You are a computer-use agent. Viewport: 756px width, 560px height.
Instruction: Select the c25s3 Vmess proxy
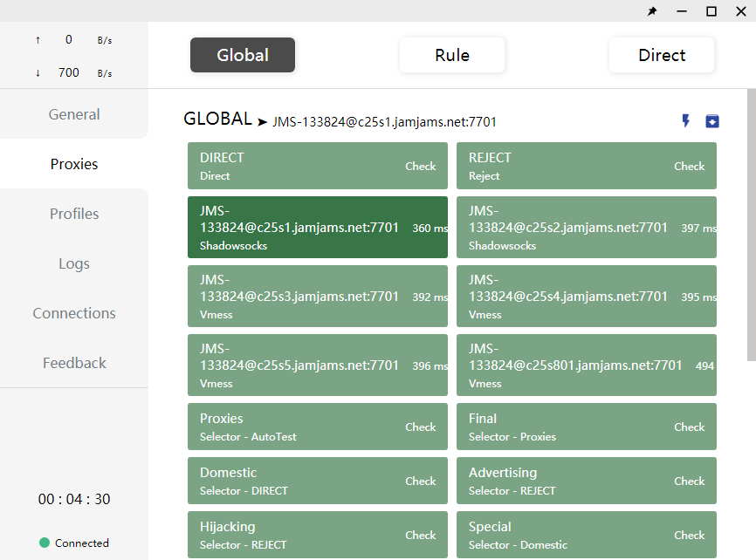coord(317,297)
